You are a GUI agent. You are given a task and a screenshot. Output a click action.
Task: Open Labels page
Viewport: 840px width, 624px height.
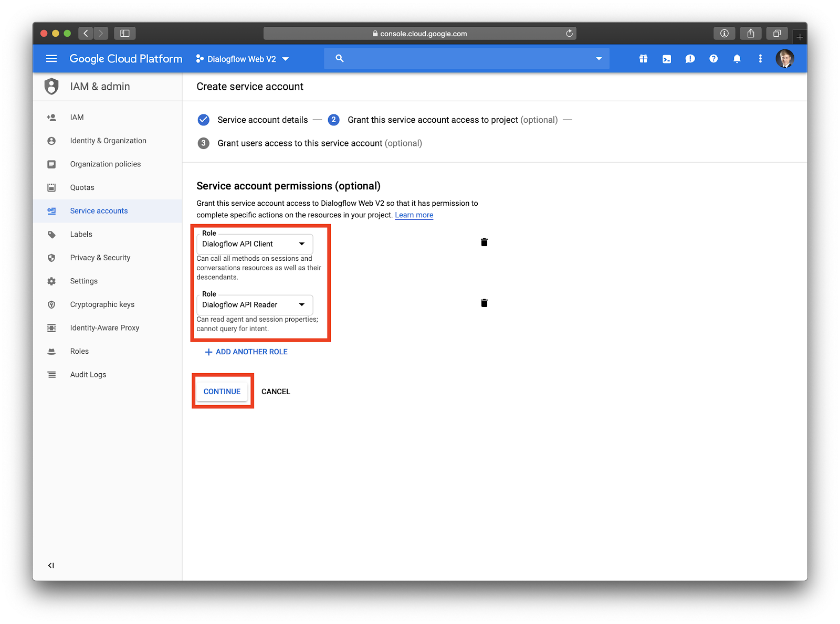81,234
